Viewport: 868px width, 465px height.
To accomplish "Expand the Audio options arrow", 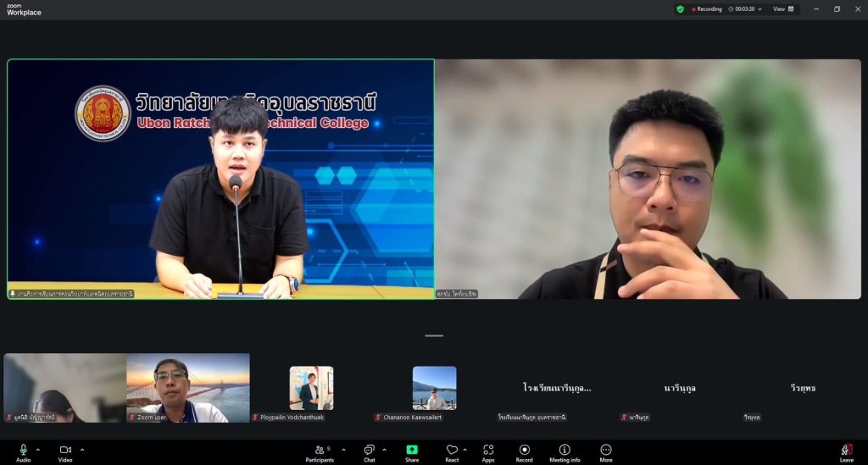I will pyautogui.click(x=38, y=450).
